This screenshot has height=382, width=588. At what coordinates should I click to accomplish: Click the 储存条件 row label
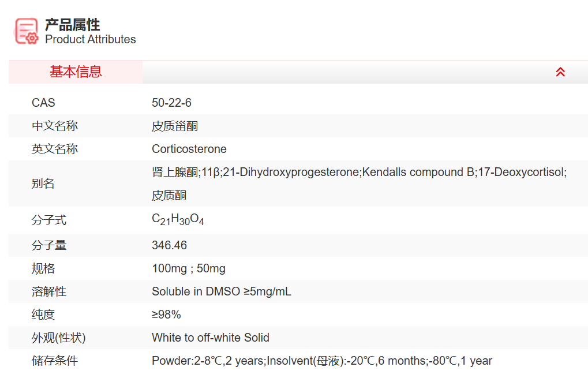click(x=54, y=361)
